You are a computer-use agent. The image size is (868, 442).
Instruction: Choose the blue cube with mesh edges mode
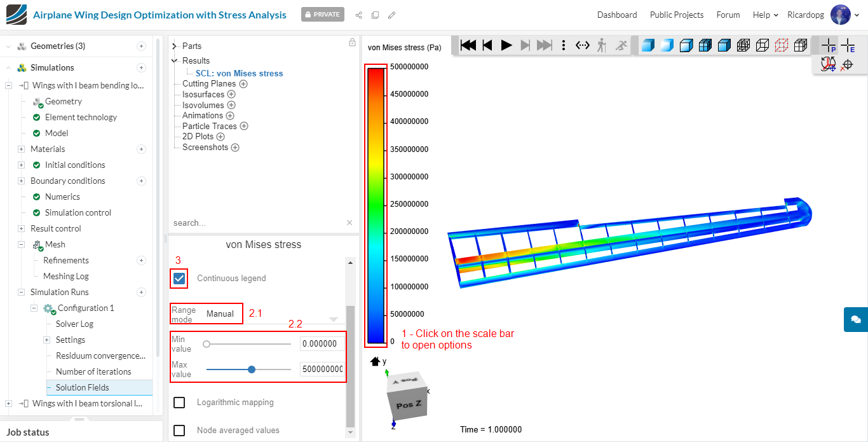[705, 45]
